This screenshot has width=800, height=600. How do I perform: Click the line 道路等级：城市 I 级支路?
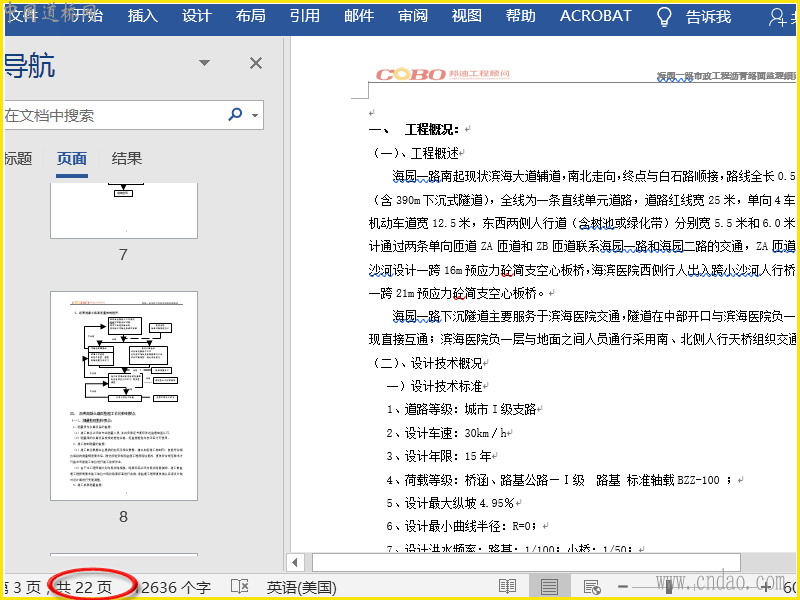coord(461,409)
